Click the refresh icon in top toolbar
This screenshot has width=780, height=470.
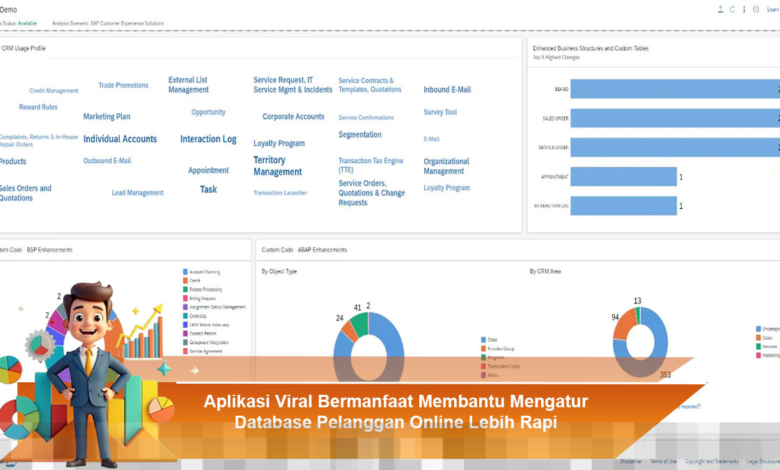[x=732, y=9]
